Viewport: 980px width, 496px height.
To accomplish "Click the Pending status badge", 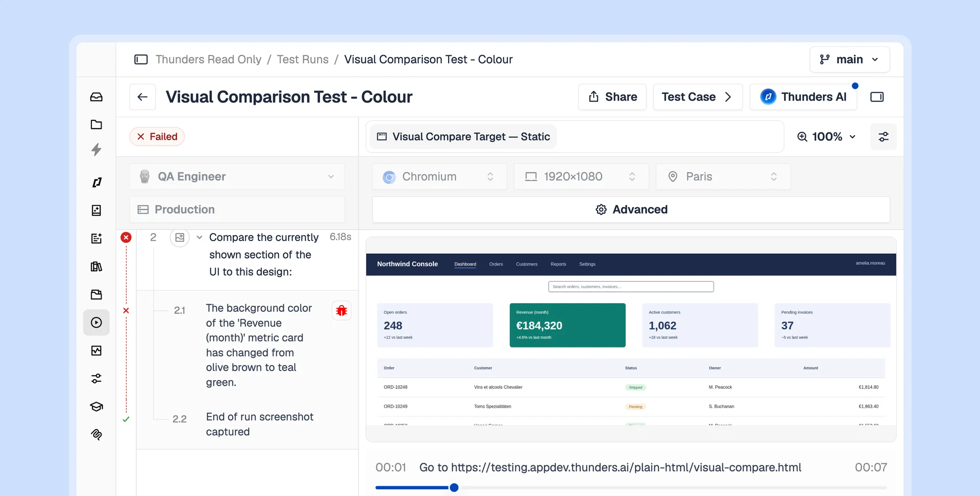I will pyautogui.click(x=635, y=407).
